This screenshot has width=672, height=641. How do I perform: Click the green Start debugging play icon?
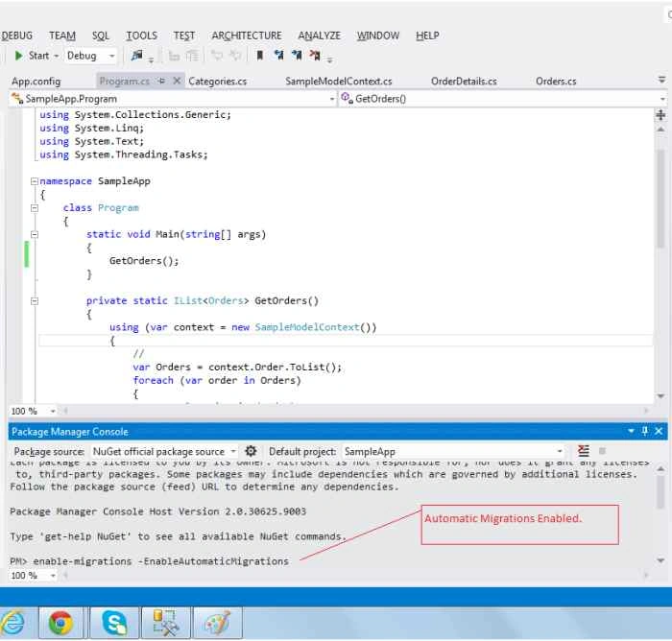[x=18, y=56]
